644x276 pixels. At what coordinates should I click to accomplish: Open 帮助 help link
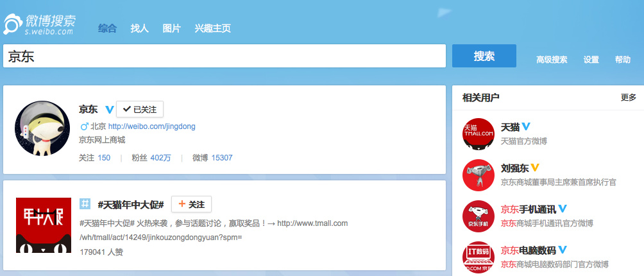point(623,60)
